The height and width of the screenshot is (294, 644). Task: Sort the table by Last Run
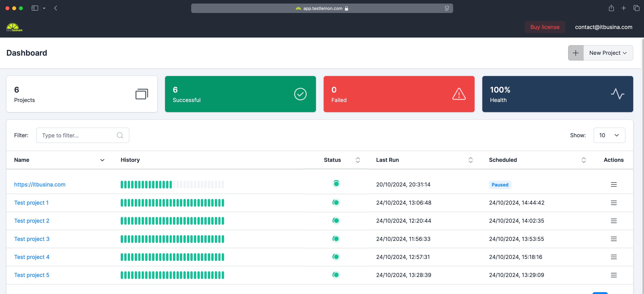tap(470, 160)
